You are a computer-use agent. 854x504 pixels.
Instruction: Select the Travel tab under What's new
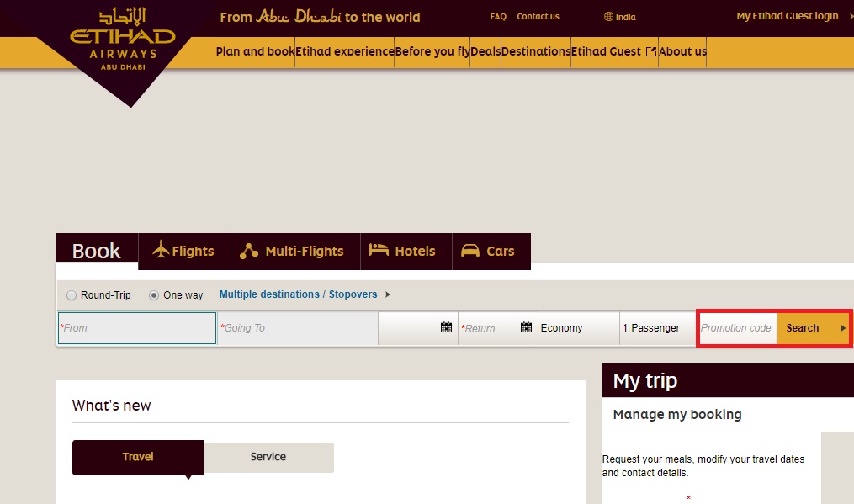pyautogui.click(x=138, y=457)
